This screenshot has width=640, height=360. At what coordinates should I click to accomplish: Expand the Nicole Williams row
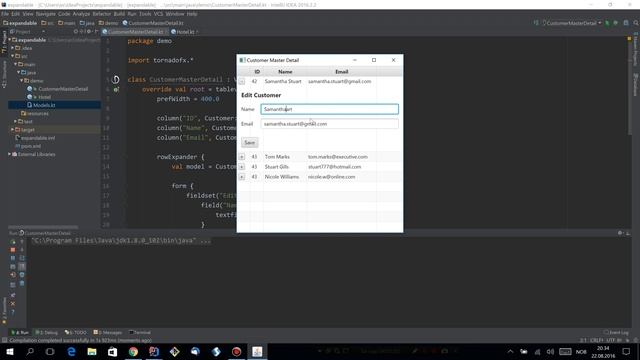pyautogui.click(x=242, y=177)
